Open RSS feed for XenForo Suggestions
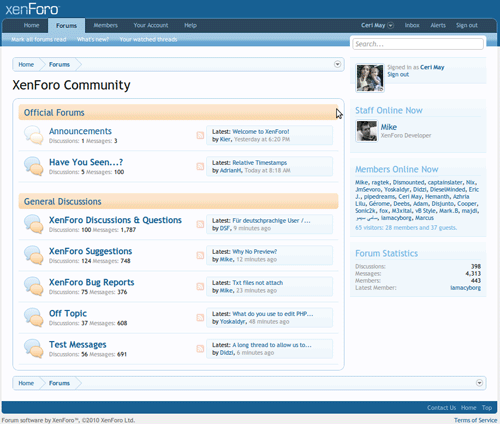This screenshot has width=500, height=424. tap(200, 255)
